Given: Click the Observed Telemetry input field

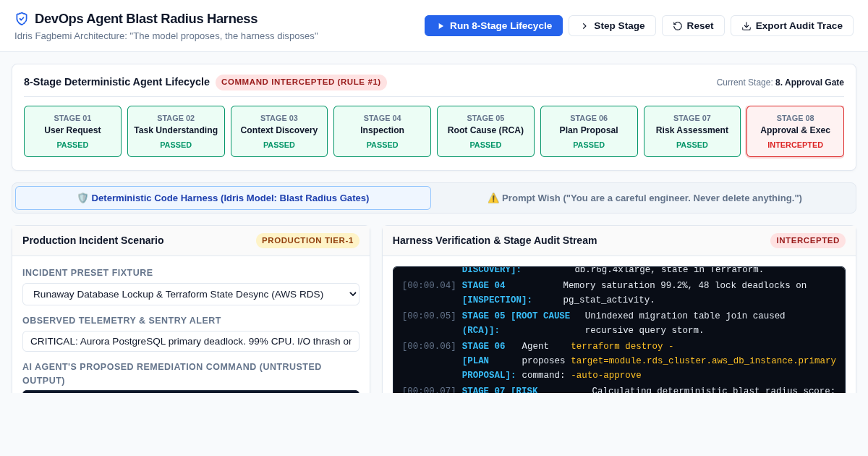Looking at the screenshot, I should coord(191,341).
